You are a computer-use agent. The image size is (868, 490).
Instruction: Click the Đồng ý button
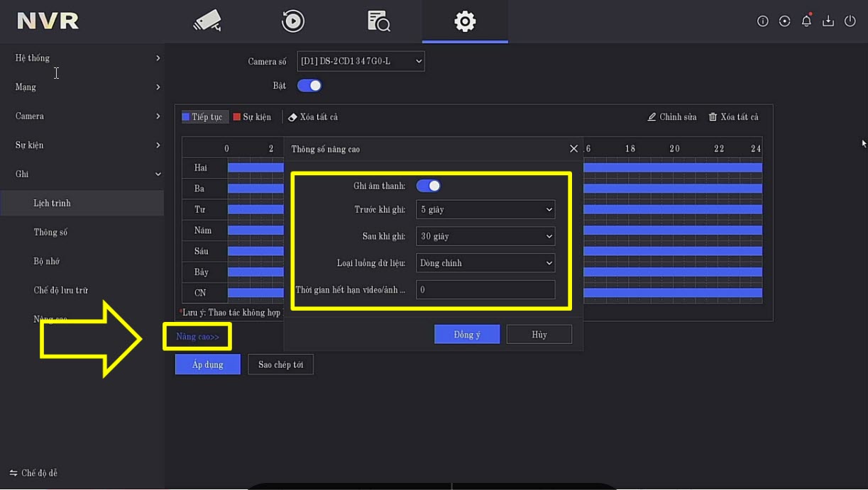pyautogui.click(x=467, y=335)
